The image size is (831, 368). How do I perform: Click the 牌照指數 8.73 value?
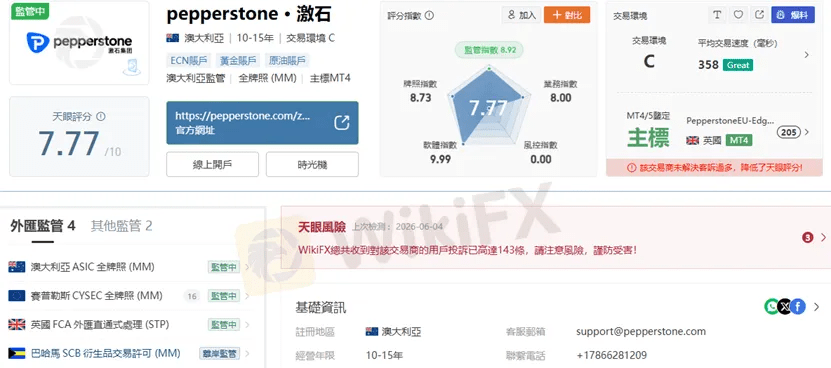pos(420,98)
